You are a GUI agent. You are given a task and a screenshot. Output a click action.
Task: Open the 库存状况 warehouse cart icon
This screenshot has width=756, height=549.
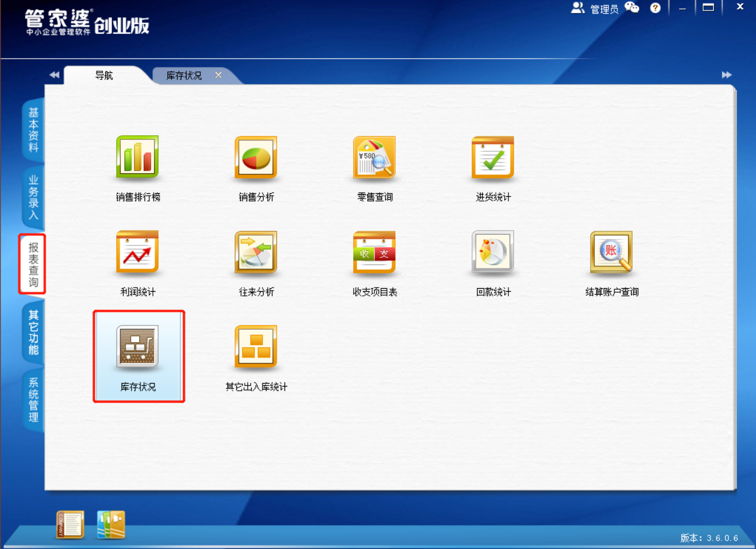(x=137, y=347)
